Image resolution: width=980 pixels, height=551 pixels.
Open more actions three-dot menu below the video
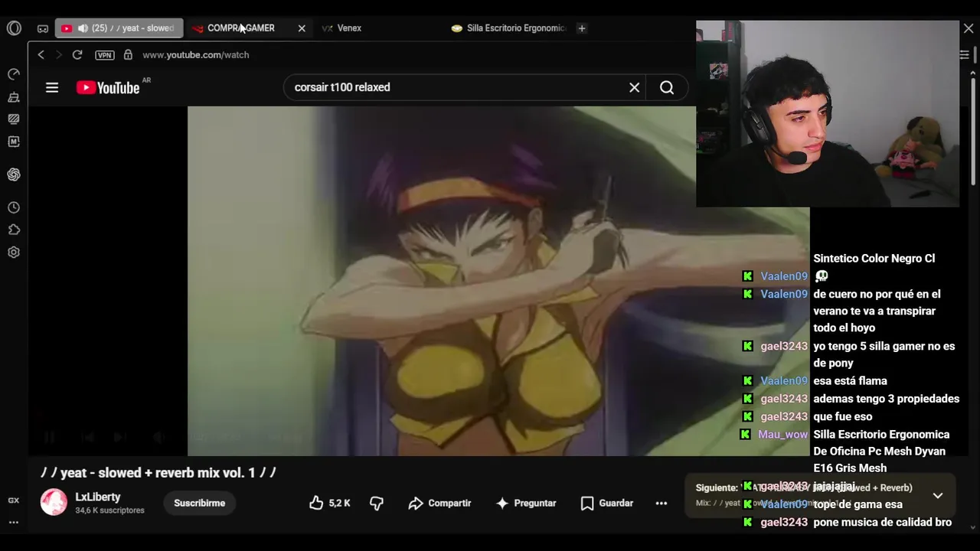(661, 503)
